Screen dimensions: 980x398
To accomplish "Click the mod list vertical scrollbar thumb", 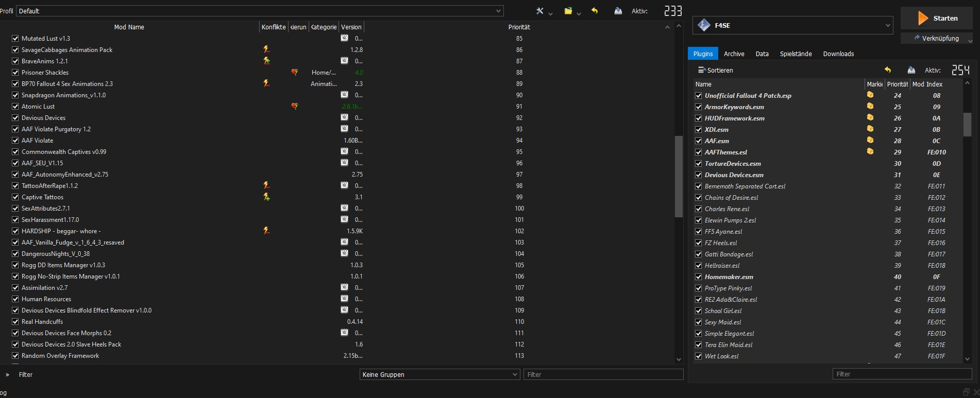I will click(x=679, y=177).
